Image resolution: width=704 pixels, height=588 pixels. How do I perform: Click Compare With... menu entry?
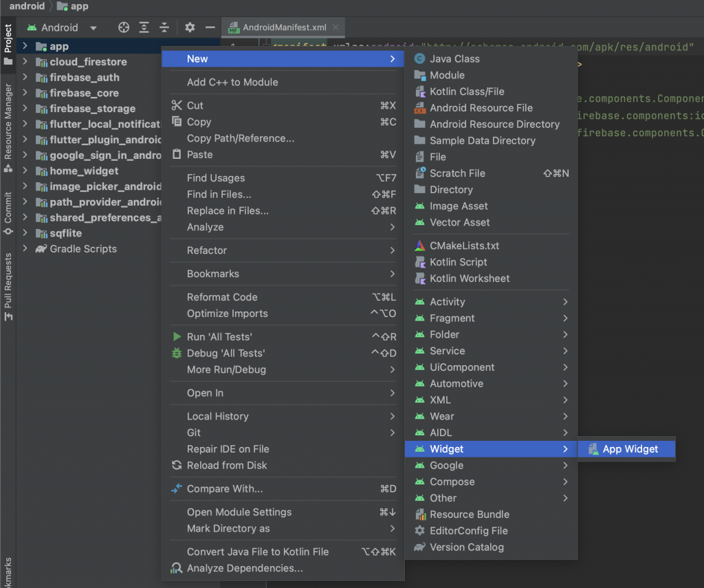(x=283, y=489)
